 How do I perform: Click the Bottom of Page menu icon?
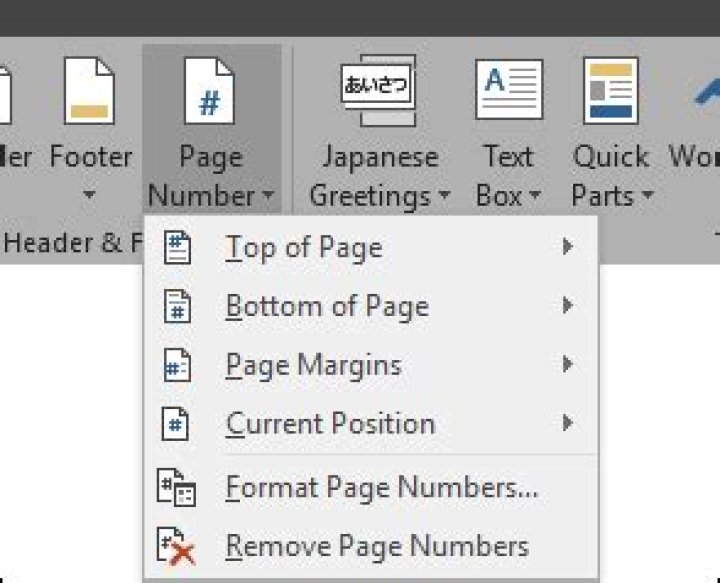178,306
